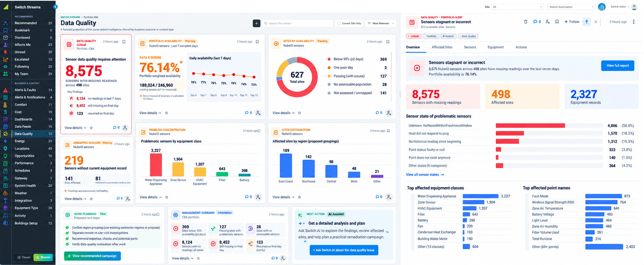Bookmark the Data Quality Critical card
Screen dimensions: 644x265
click(x=124, y=42)
